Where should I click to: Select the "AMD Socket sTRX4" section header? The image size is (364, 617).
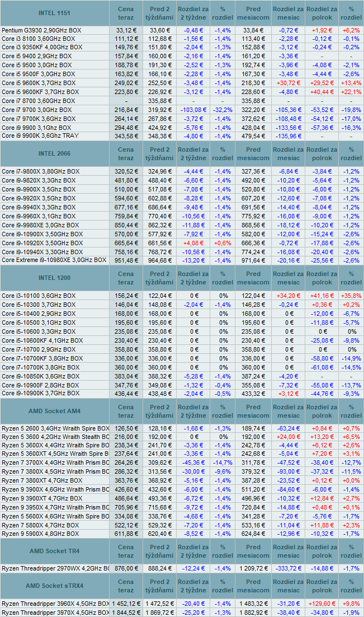tap(55, 586)
